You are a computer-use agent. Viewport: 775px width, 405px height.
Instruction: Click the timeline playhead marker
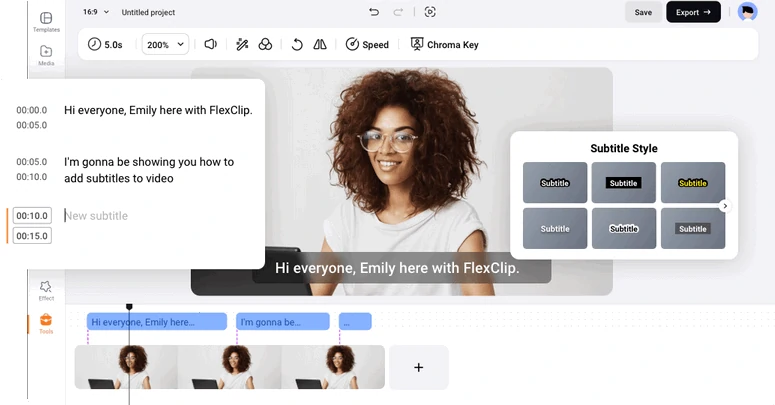pos(129,307)
